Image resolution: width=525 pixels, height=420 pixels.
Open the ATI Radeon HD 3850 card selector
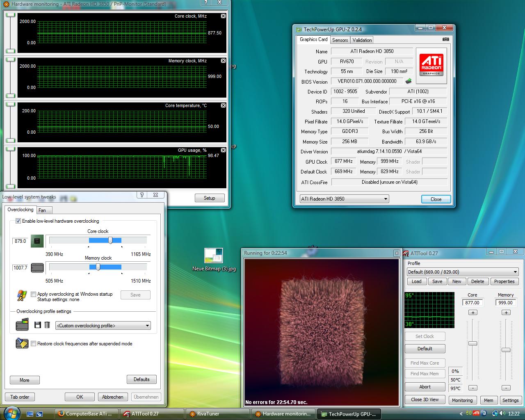click(344, 199)
